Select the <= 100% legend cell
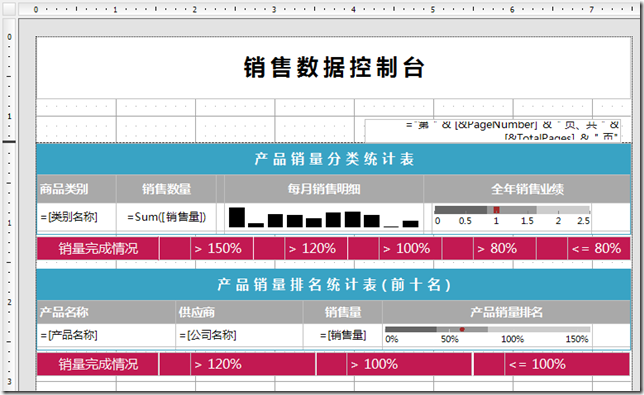 567,364
